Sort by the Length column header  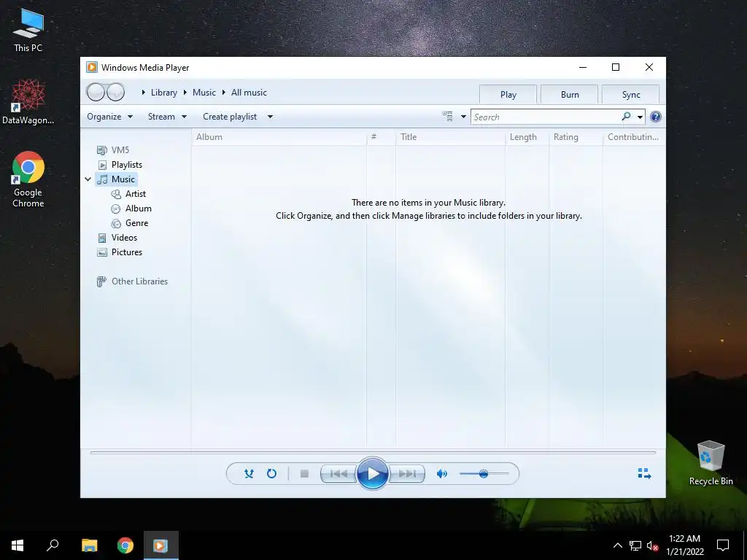527,137
